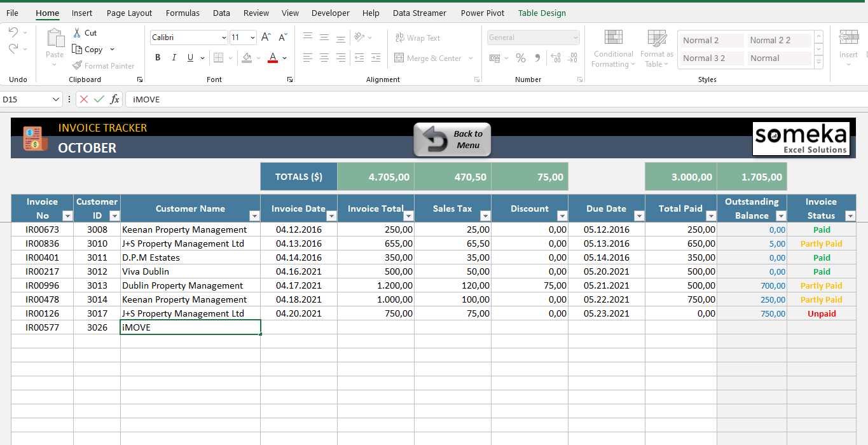Open the Customer Name filter dropdown

(254, 216)
